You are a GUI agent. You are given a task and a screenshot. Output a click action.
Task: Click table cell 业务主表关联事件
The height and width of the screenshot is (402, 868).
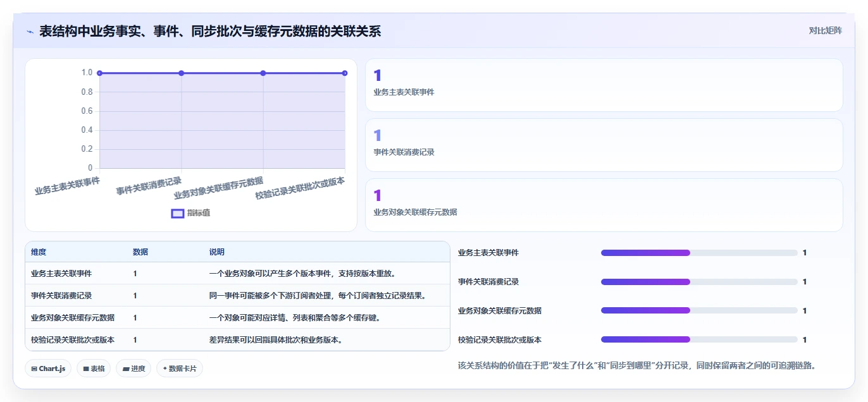(61, 274)
